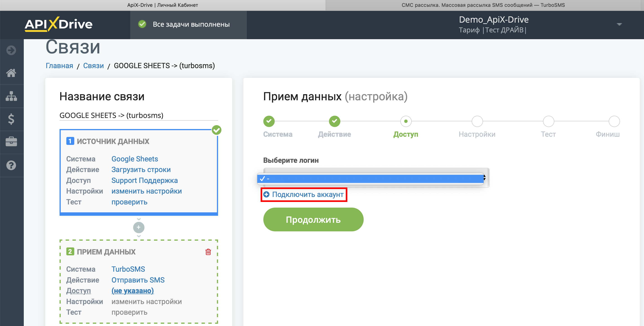Click the green check badge on the source block
The height and width of the screenshot is (326, 644).
[216, 130]
